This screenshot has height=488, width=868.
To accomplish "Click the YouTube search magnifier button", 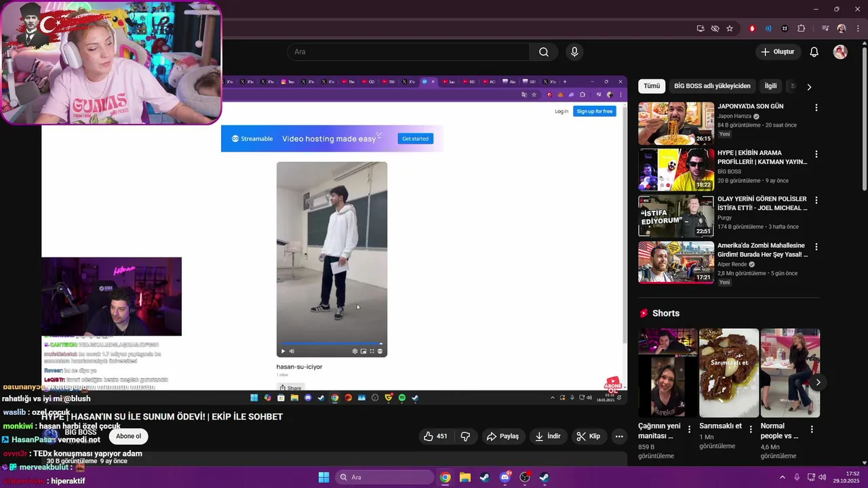I will tap(544, 52).
